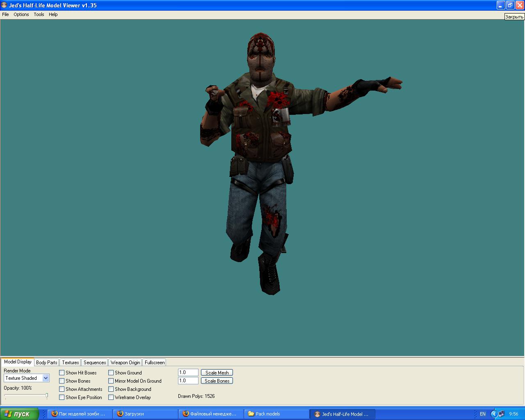Open the Help menu
The height and width of the screenshot is (420, 525).
(x=53, y=14)
